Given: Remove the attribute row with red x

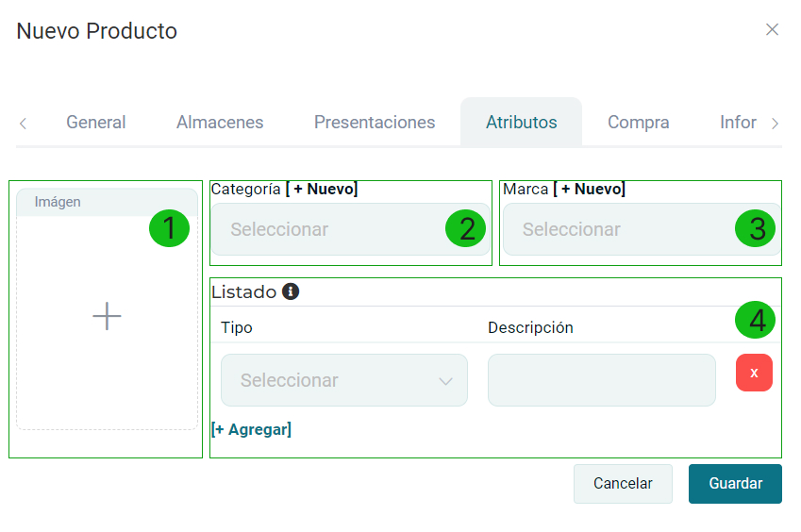Looking at the screenshot, I should coord(754,373).
